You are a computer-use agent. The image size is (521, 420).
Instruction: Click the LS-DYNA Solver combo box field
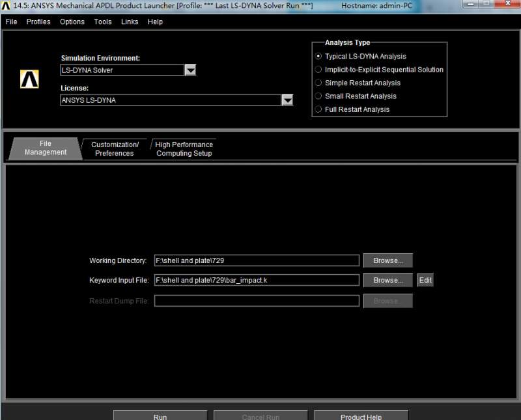click(122, 70)
